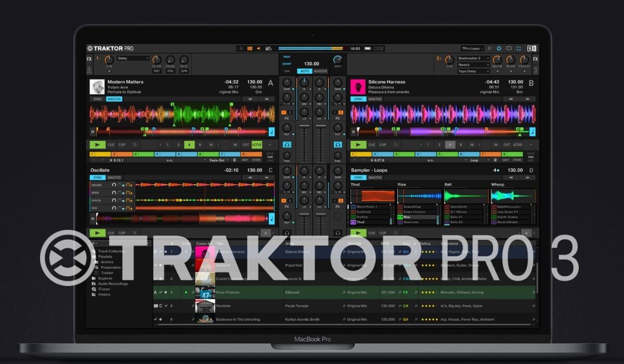Click the NI logo in the top-right corner

tap(531, 48)
